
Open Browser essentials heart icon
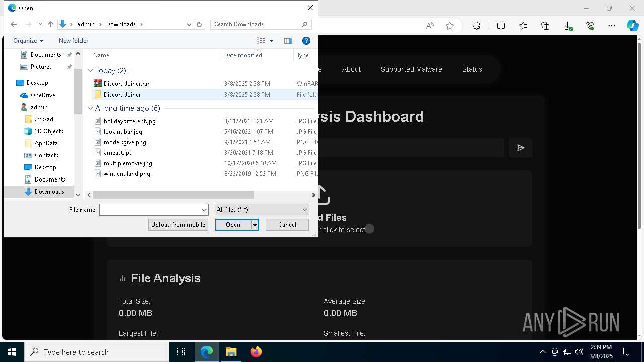pos(590,26)
